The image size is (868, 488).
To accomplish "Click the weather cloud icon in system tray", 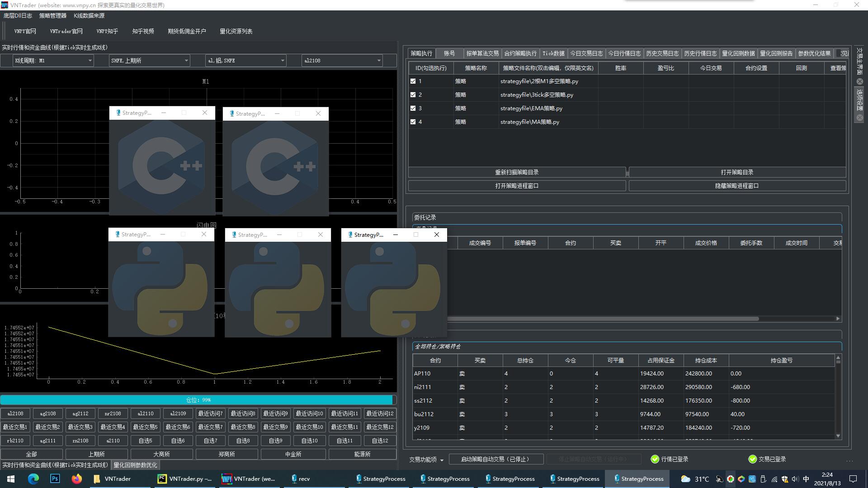I will click(685, 479).
